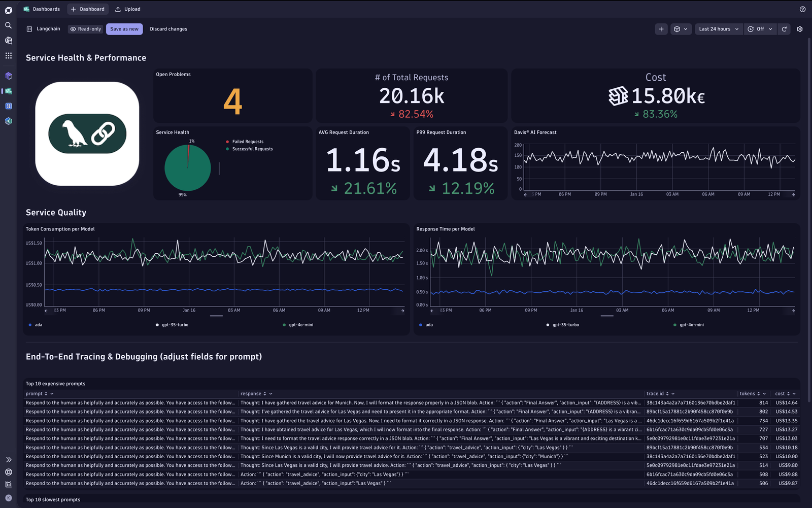Open the cube segments dropdown
Image resolution: width=812 pixels, height=508 pixels.
[x=681, y=29]
